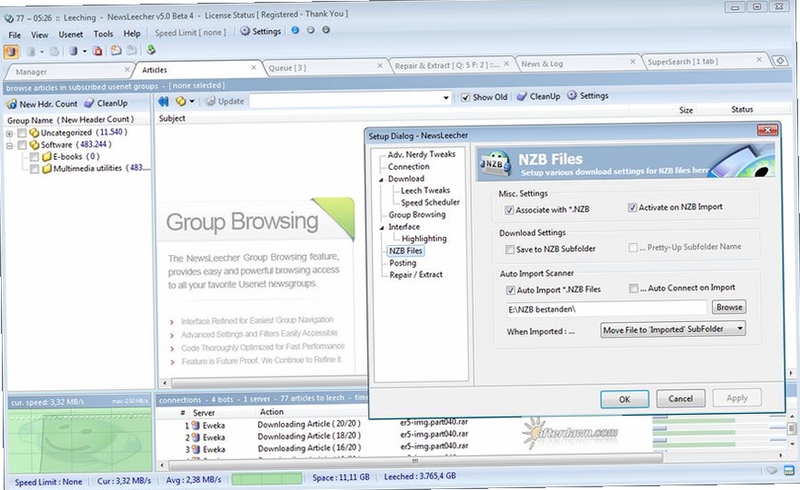Click the Software group folder icon
The width and height of the screenshot is (800, 490).
pyautogui.click(x=34, y=145)
